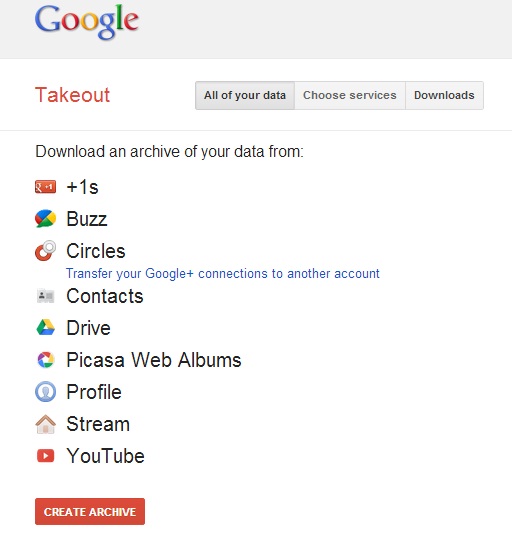Click the Circles icon

(x=45, y=250)
